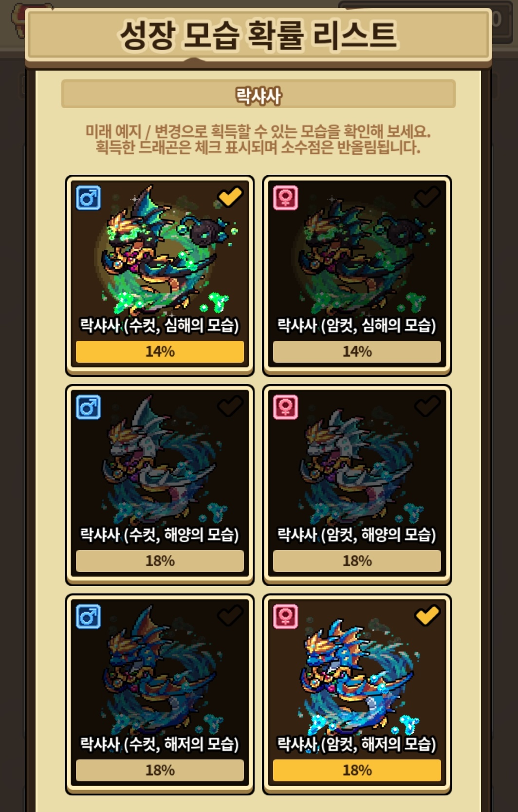
Task: Click the 락샤사 name header bar
Action: [259, 94]
